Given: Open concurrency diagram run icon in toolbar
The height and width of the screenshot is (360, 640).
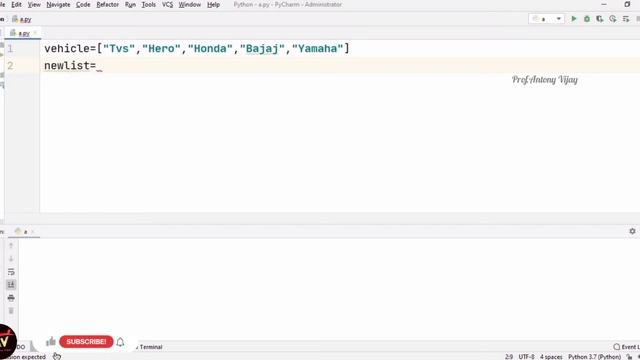Looking at the screenshot, I should (x=626, y=19).
